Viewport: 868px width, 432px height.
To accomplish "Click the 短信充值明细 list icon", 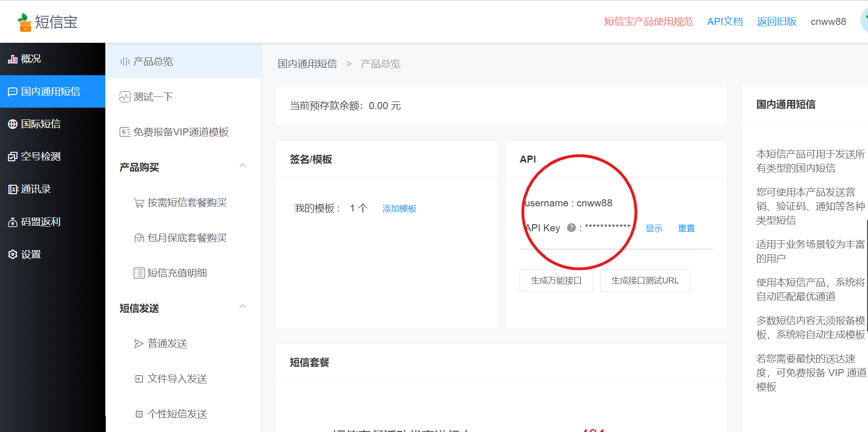I will point(139,273).
